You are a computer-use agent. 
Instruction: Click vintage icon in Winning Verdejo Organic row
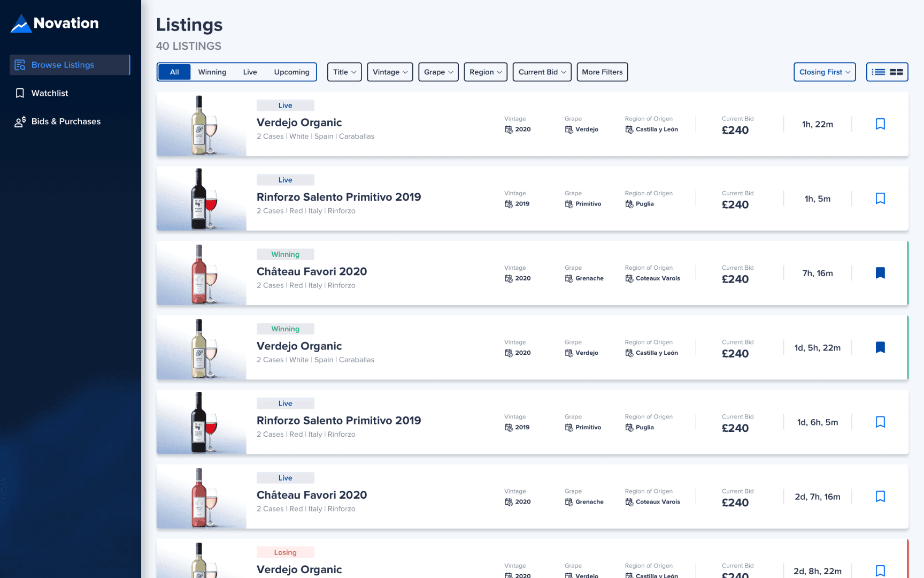click(x=509, y=353)
